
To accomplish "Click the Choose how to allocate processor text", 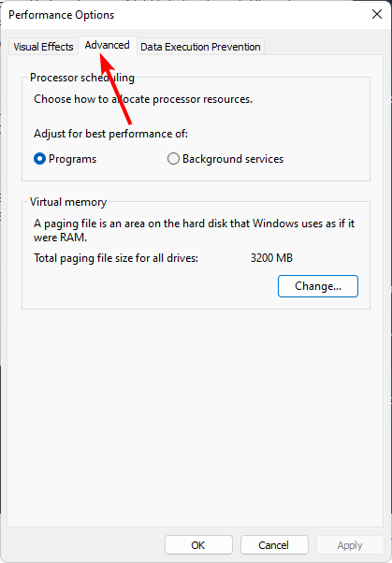I will tap(143, 99).
